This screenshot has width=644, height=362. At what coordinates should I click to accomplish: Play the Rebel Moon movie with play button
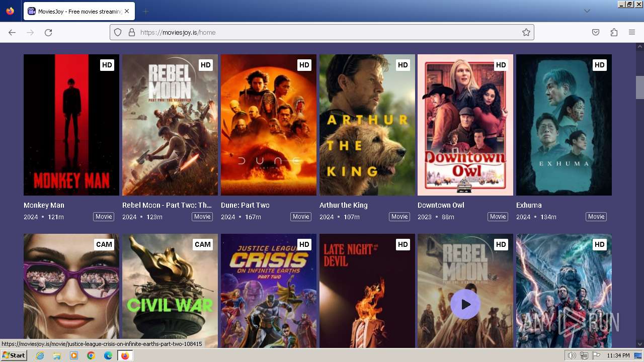pos(465,304)
